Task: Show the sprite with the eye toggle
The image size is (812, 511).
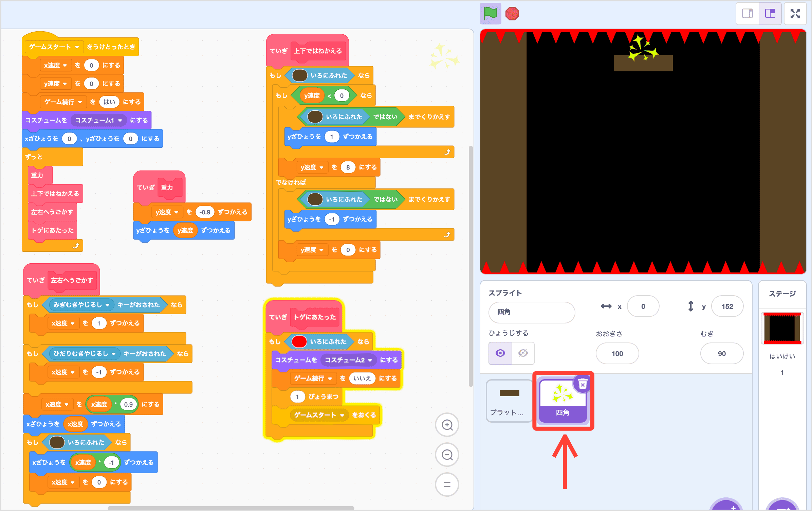Action: click(500, 353)
